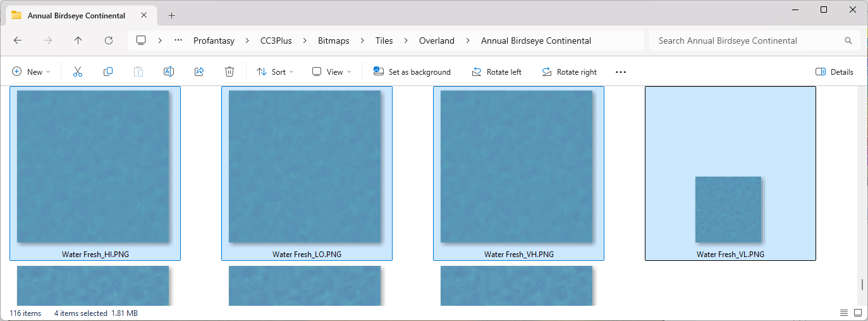Screen dimensions: 868x321
Task: Open the See more ellipsis menu
Action: coord(621,72)
